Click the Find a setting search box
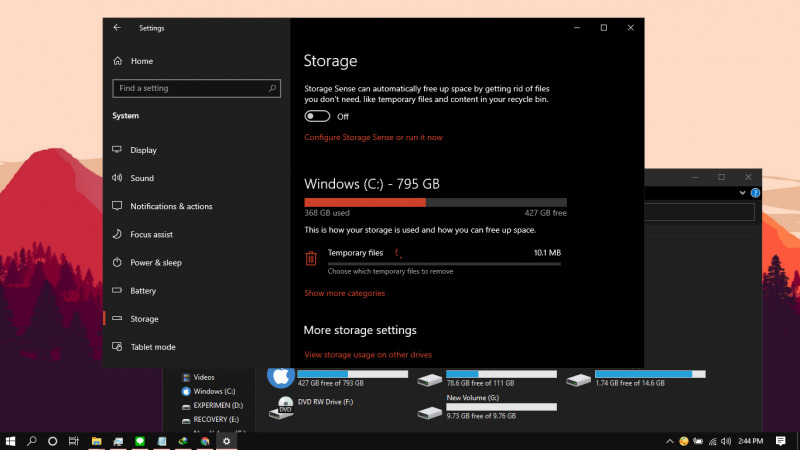The width and height of the screenshot is (800, 450). click(x=196, y=88)
